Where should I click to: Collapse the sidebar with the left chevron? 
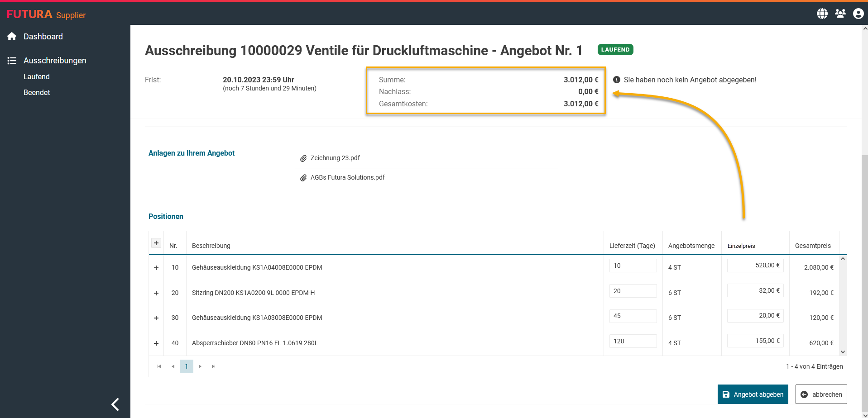point(115,404)
